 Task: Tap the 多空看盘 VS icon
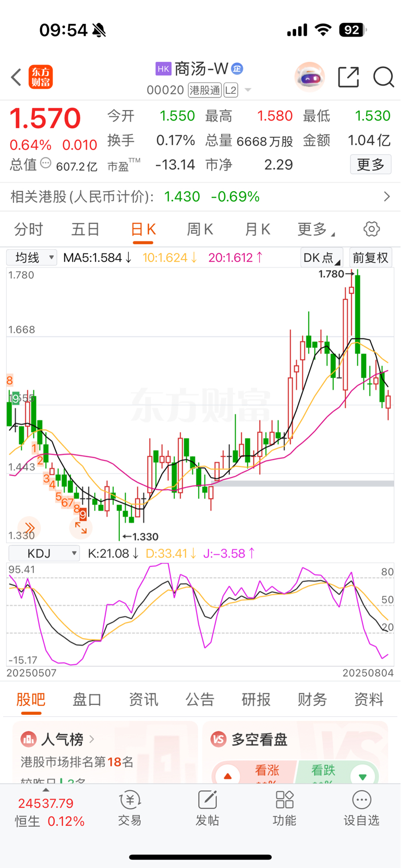218,739
